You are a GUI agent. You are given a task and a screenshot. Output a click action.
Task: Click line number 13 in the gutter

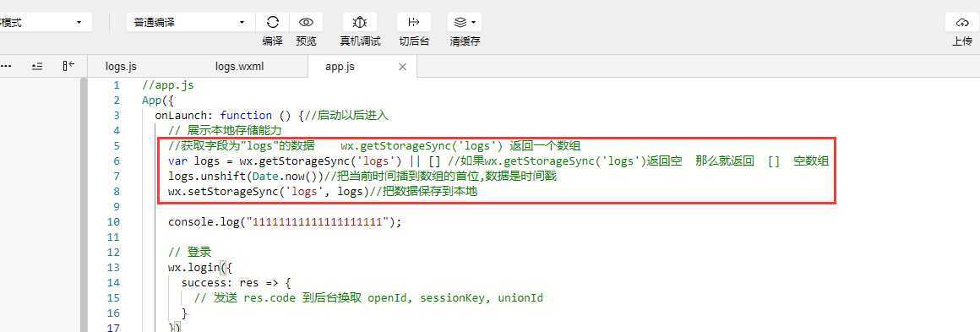113,268
